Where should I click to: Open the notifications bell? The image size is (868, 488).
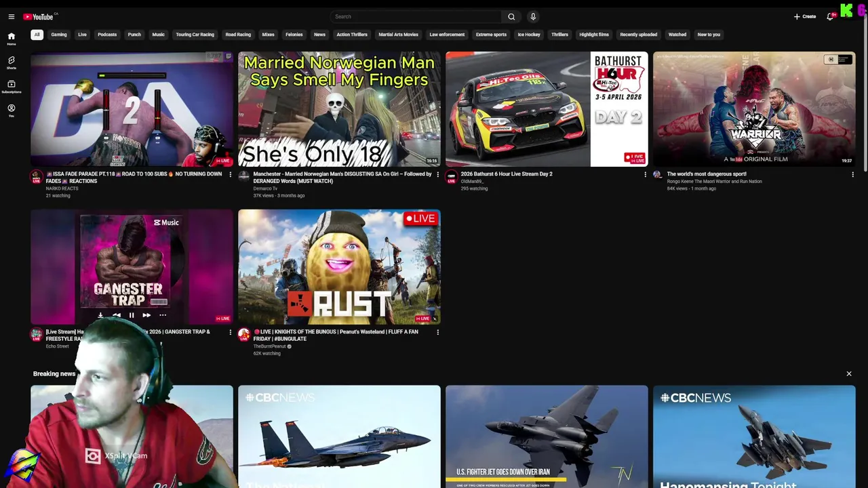pos(830,17)
